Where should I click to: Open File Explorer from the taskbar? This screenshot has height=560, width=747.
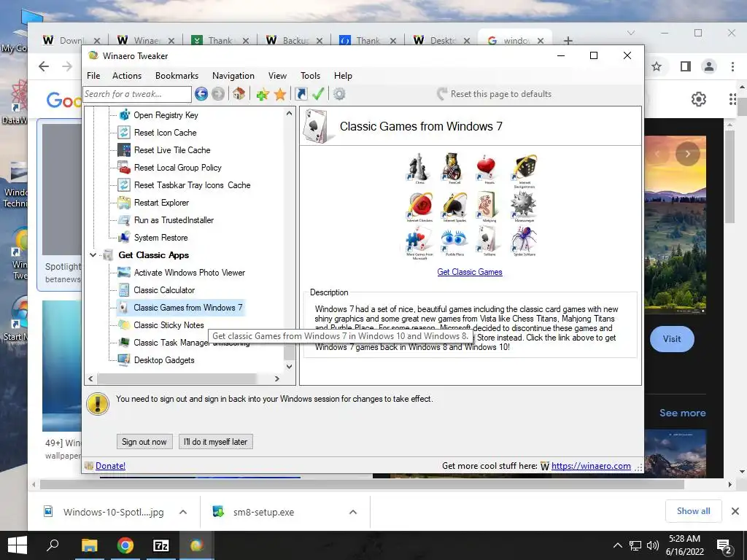pyautogui.click(x=89, y=545)
